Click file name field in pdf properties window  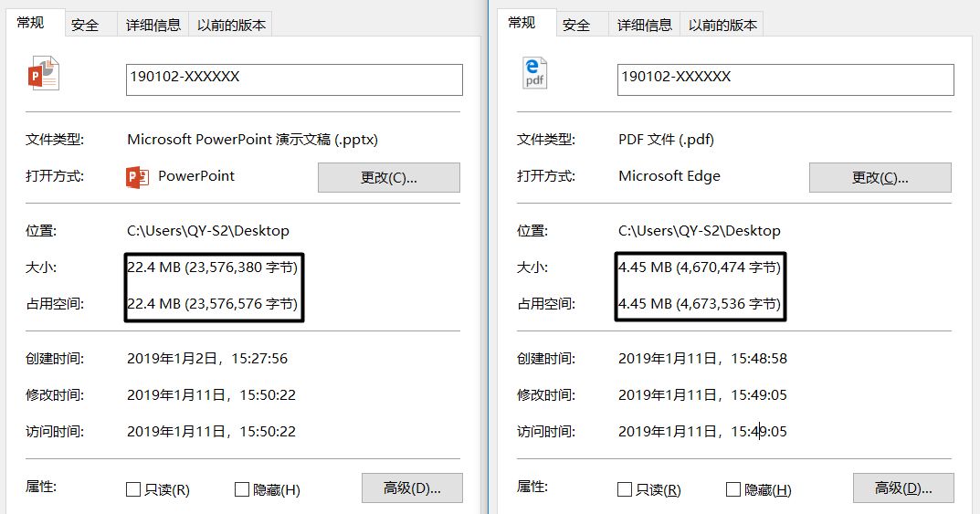coord(785,79)
